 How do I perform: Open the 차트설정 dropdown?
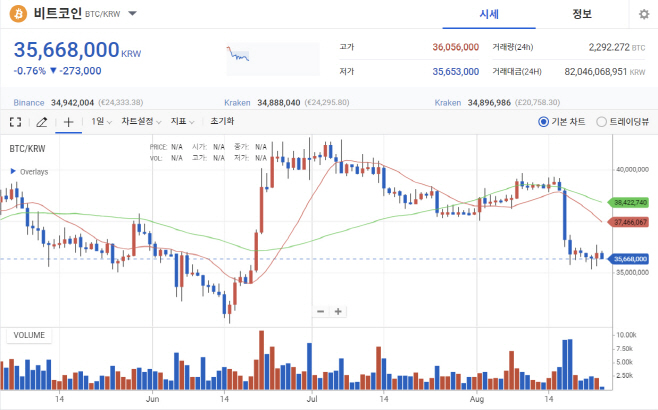(x=141, y=122)
